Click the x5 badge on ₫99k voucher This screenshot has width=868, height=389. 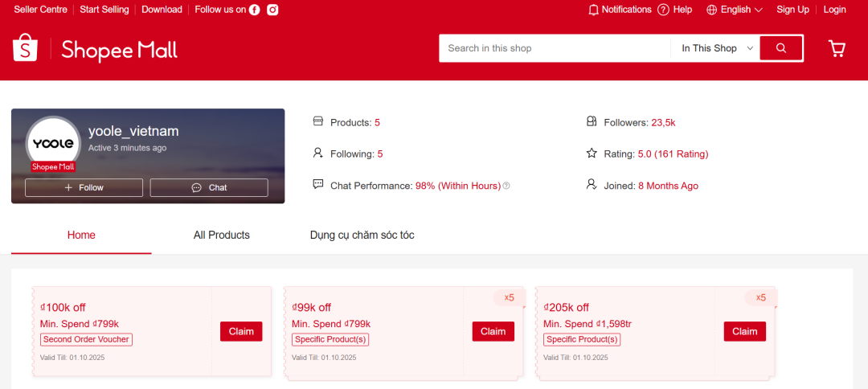(509, 297)
